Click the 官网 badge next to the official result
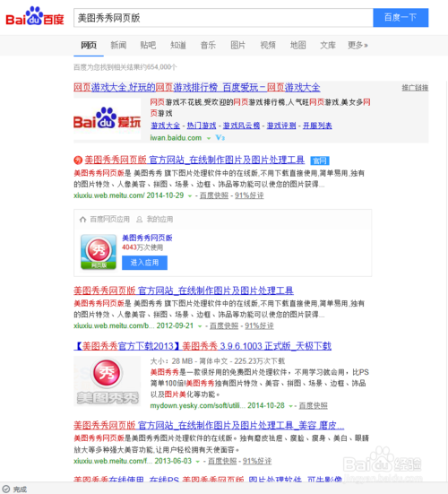Screen dimensions: 448x494 [x=320, y=160]
